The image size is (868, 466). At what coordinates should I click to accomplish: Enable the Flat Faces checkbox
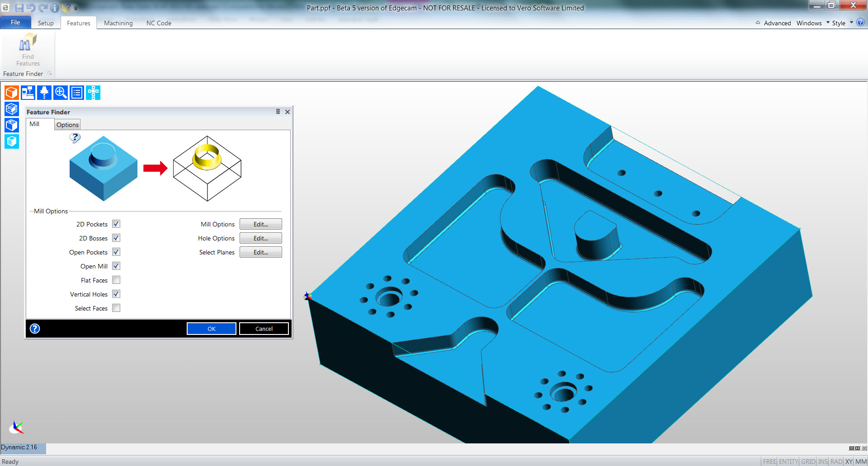(116, 280)
